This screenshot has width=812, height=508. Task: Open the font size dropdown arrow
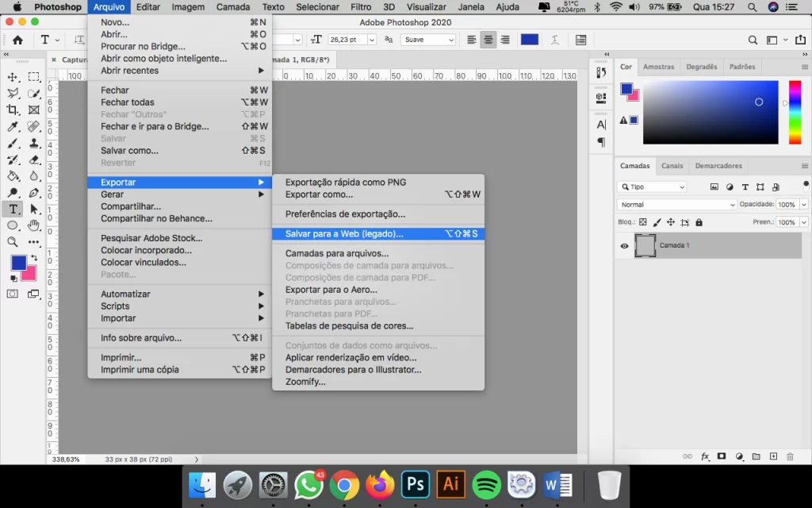tap(371, 40)
